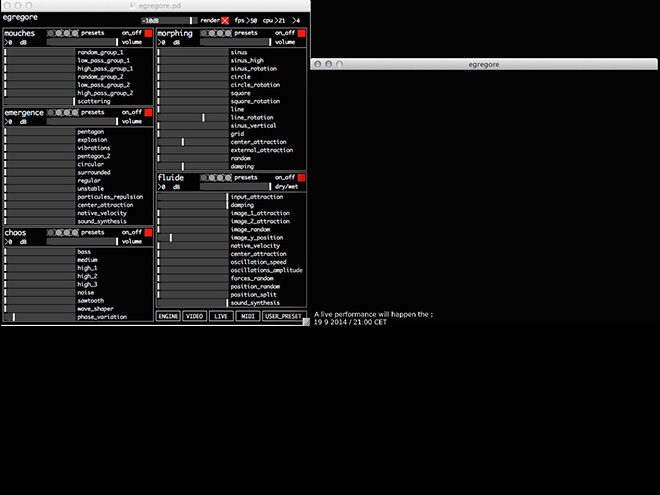Click the fps number box
660x495 pixels.
coord(252,21)
